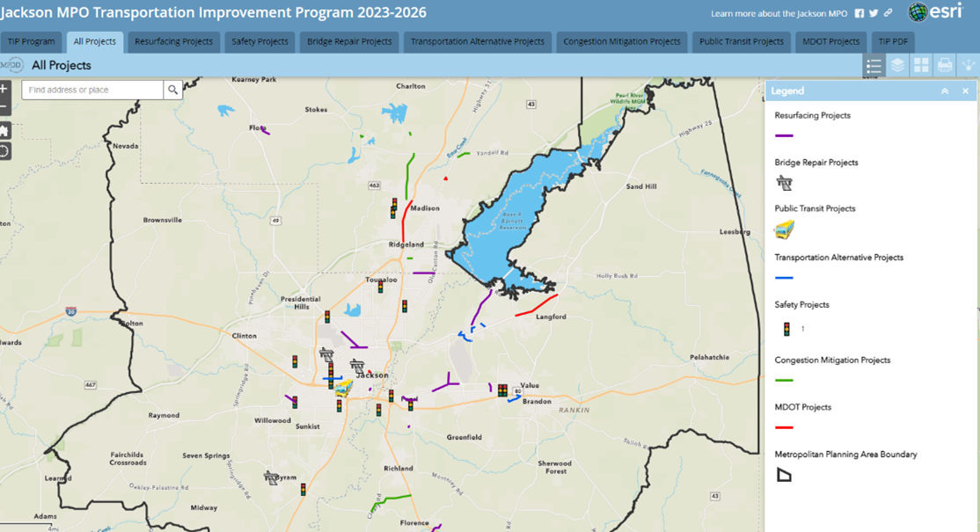
Task: Open the TIP PDF tab
Action: [x=893, y=42]
